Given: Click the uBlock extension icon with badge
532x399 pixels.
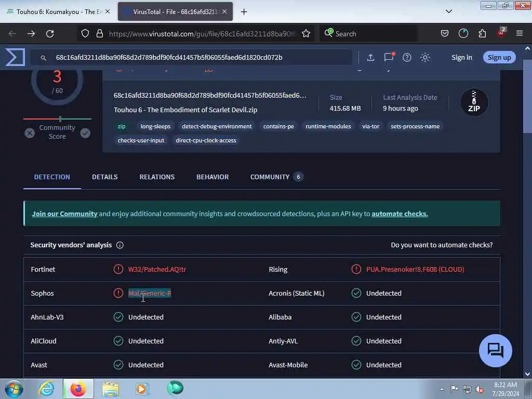Looking at the screenshot, I should [501, 33].
